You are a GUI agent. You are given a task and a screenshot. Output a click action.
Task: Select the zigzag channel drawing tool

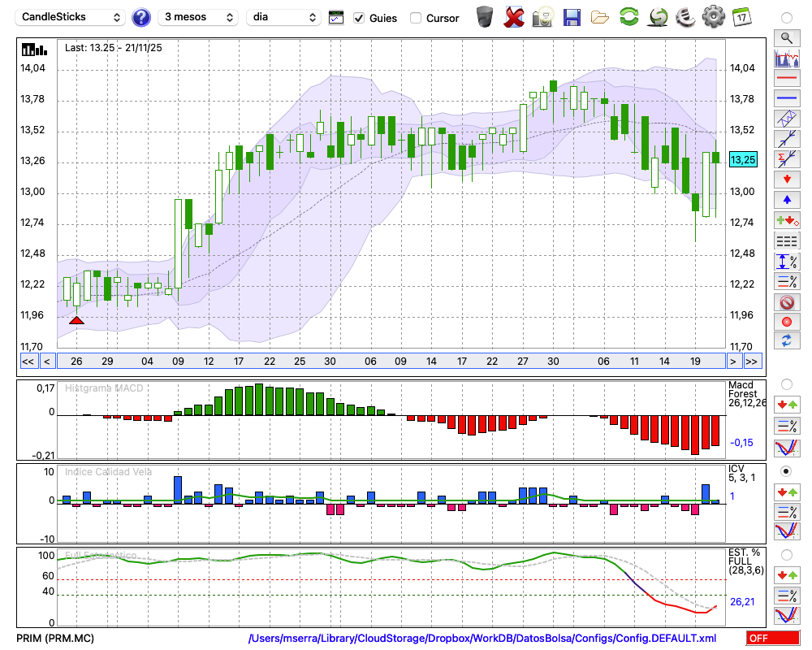[x=787, y=119]
